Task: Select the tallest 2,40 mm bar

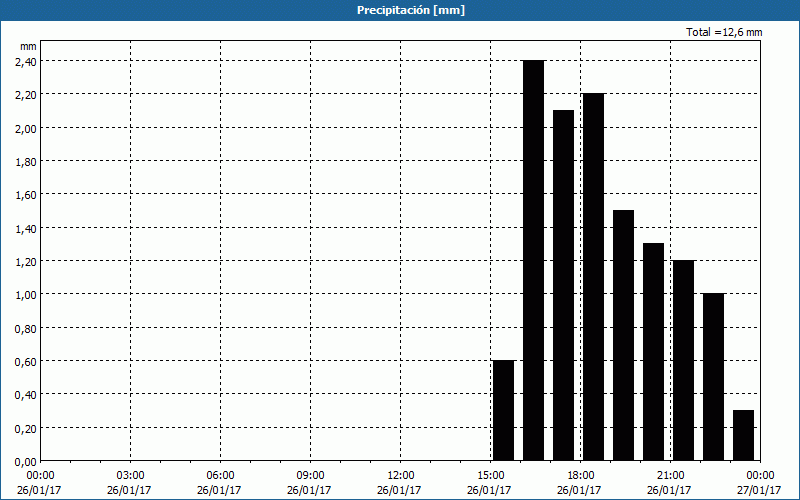Action: coord(534,260)
